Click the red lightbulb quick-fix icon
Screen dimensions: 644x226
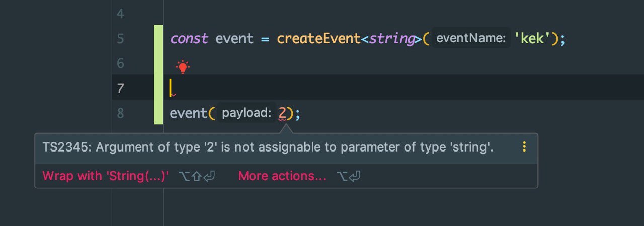click(183, 67)
